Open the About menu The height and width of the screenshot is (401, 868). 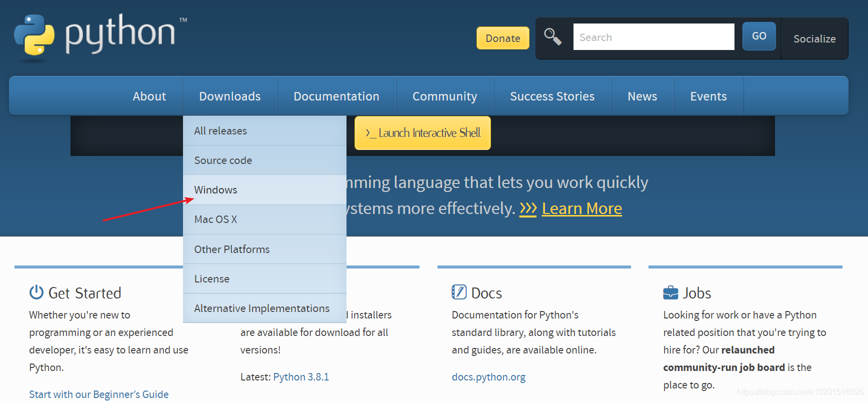(x=149, y=96)
